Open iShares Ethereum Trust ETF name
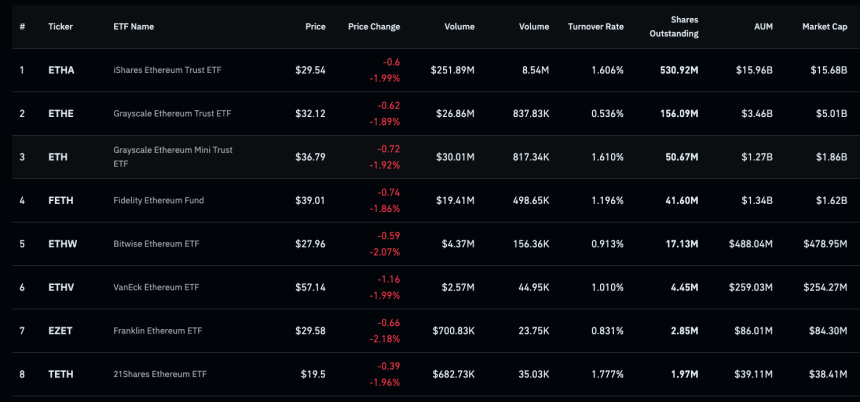The width and height of the screenshot is (860, 402). (169, 70)
